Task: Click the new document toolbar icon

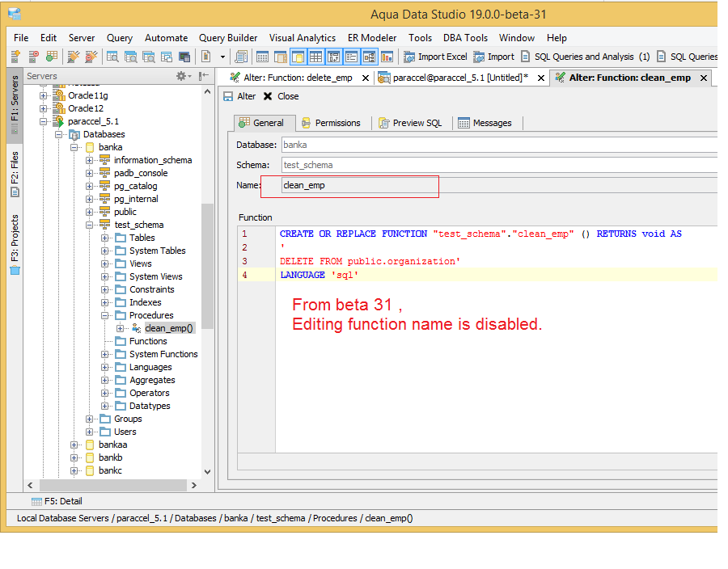Action: [x=205, y=57]
